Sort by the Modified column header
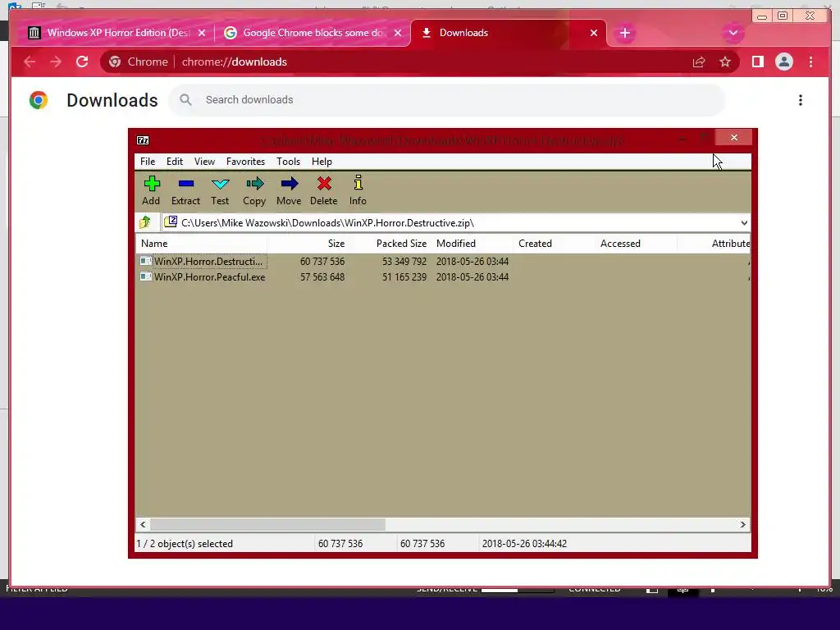Image resolution: width=840 pixels, height=630 pixels. pyautogui.click(x=472, y=243)
